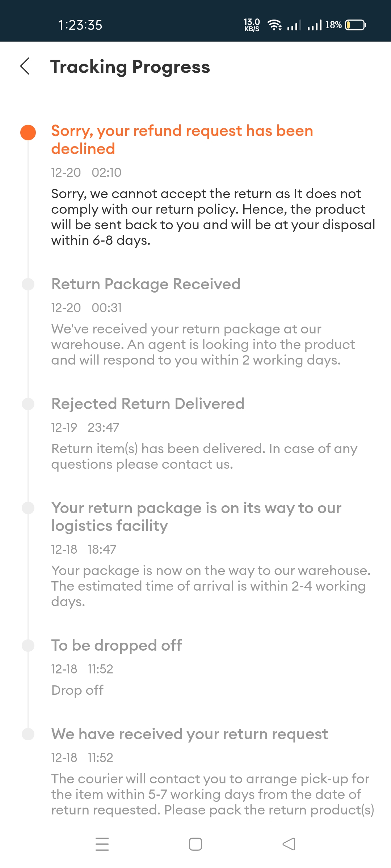Screen dimensions: 391x868
Task: Tap the Return Package Received timeline dot
Action: (x=28, y=284)
